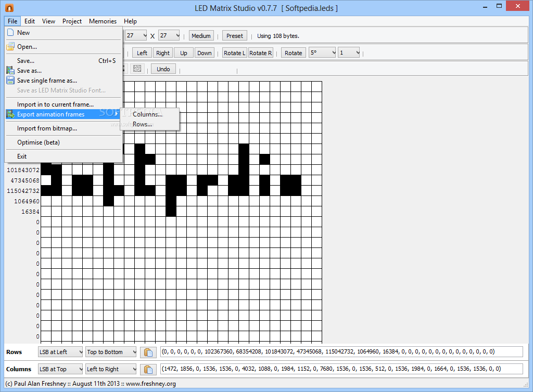Open the View menu
The width and height of the screenshot is (533, 392).
click(x=48, y=21)
